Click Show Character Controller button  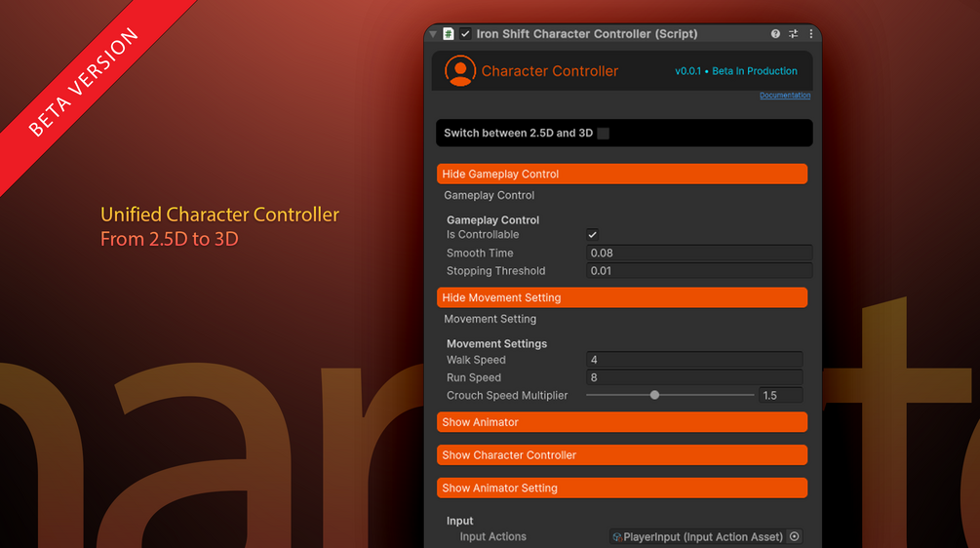(622, 455)
